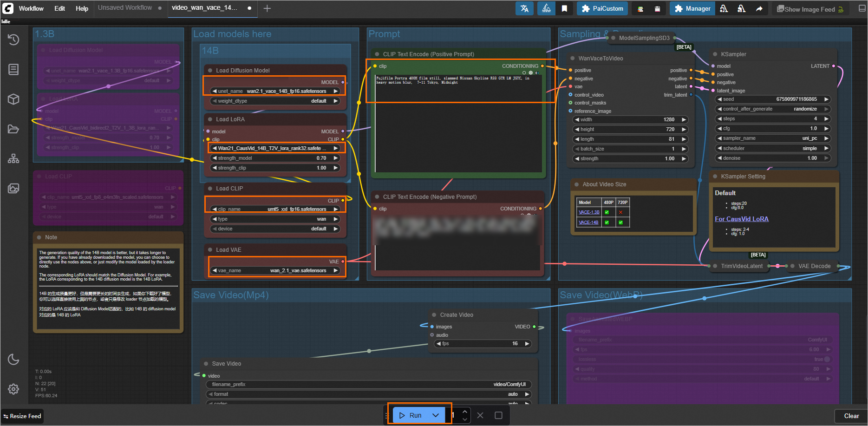The height and width of the screenshot is (426, 868).
Task: Click the stacked books icon in toolbar
Action: 640,9
